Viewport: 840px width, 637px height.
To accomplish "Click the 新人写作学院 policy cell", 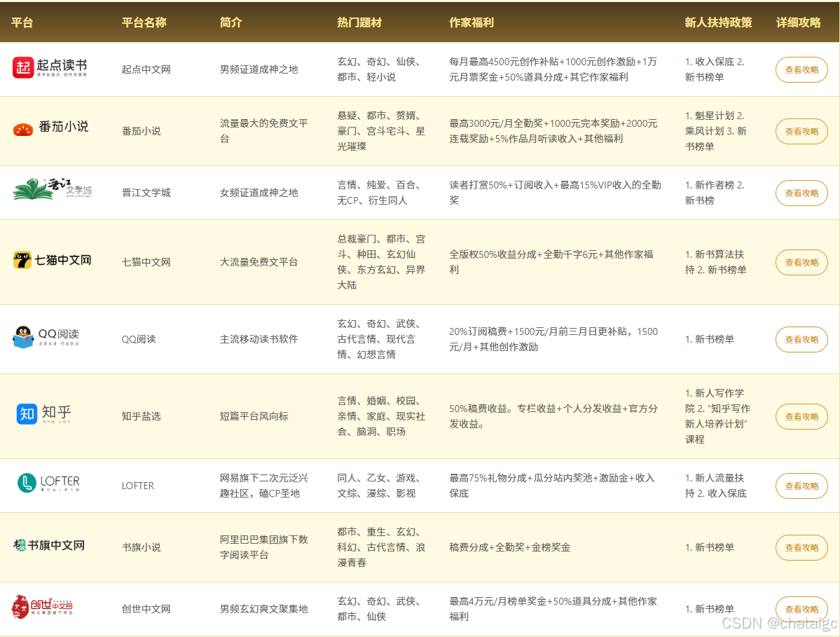I will [717, 417].
